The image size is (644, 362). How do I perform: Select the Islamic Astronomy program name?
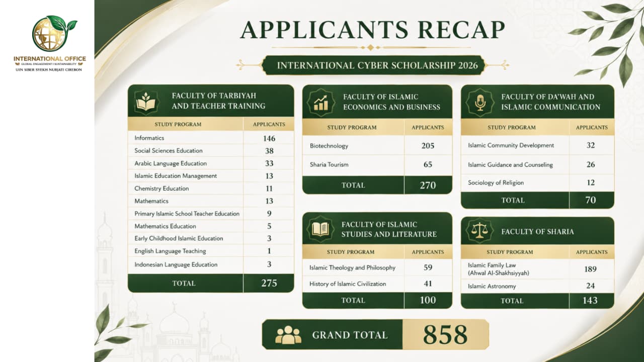(x=492, y=286)
